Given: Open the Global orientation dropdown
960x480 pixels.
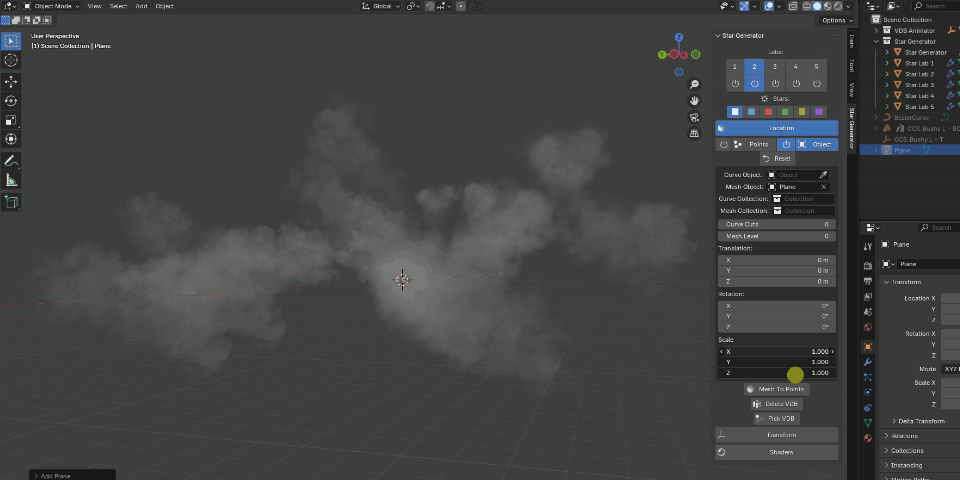Looking at the screenshot, I should (x=380, y=6).
